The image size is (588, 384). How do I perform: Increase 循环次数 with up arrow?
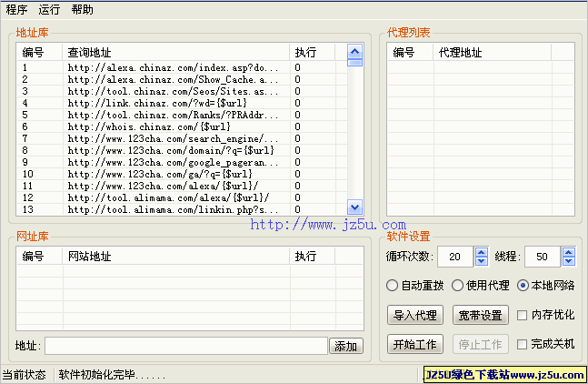[482, 252]
